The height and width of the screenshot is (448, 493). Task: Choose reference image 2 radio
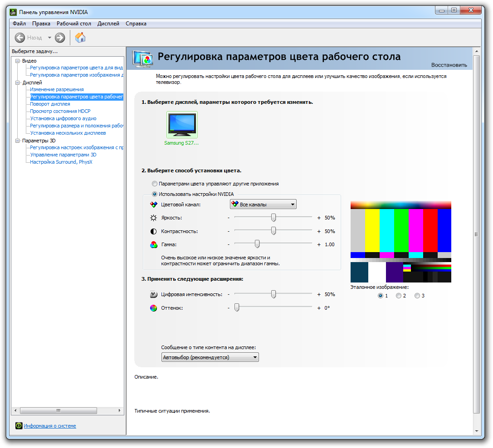tap(399, 296)
